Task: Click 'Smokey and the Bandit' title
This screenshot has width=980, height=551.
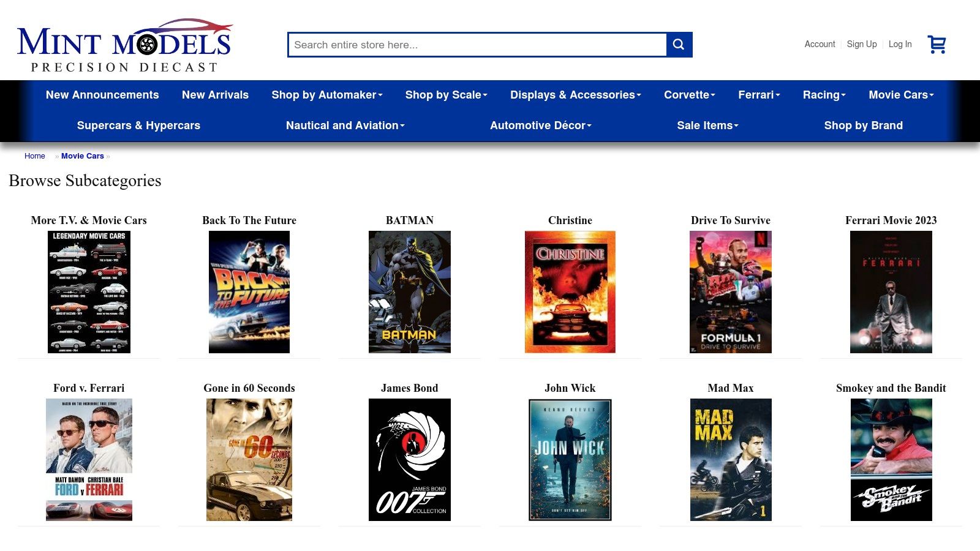Action: click(x=891, y=388)
